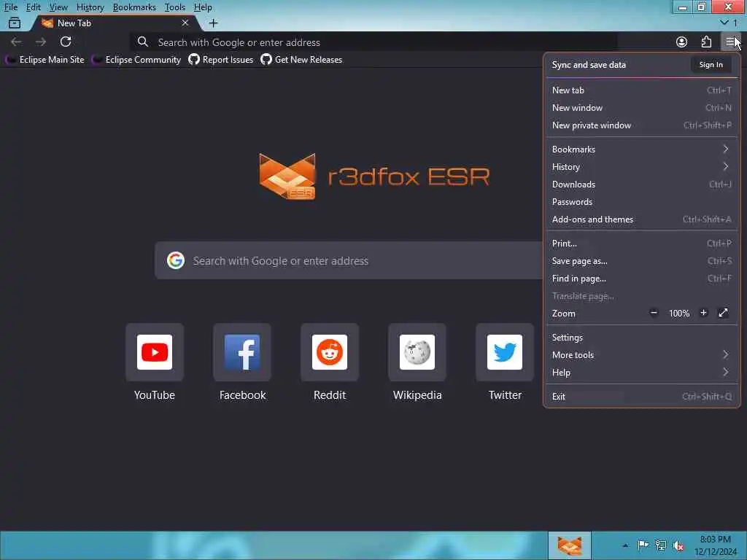Open the Edit menu

coord(34,7)
